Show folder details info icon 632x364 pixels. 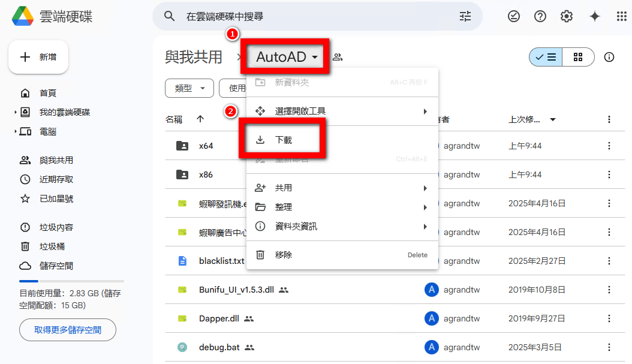609,57
